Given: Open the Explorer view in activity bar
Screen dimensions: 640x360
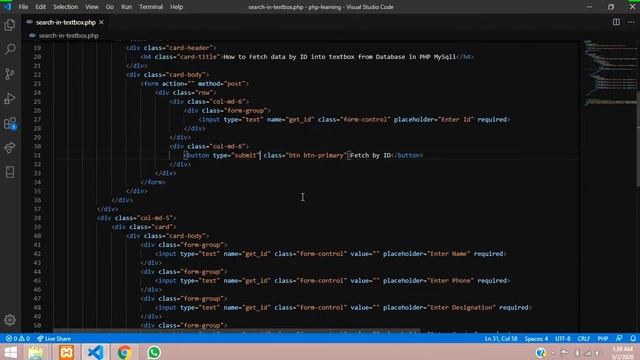Looking at the screenshot, I should click(10, 25).
